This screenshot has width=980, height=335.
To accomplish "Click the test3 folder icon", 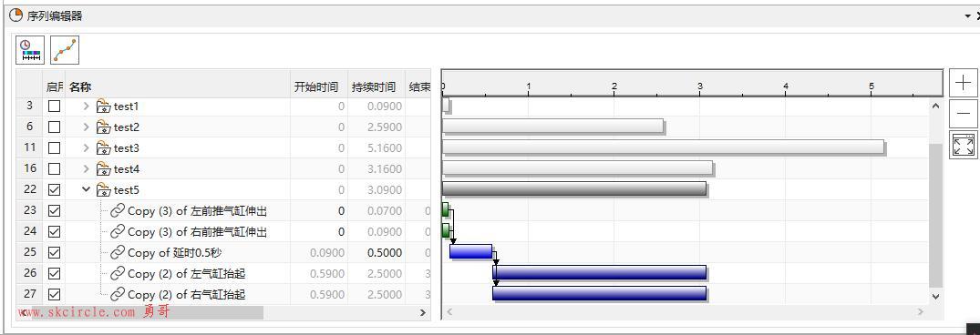I will [x=103, y=147].
